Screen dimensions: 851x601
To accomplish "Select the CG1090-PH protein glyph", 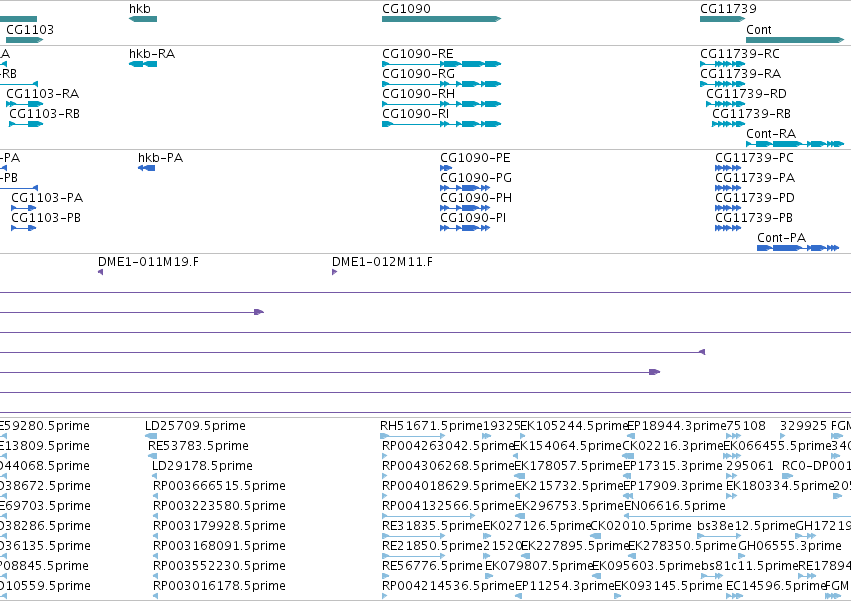I will point(465,208).
